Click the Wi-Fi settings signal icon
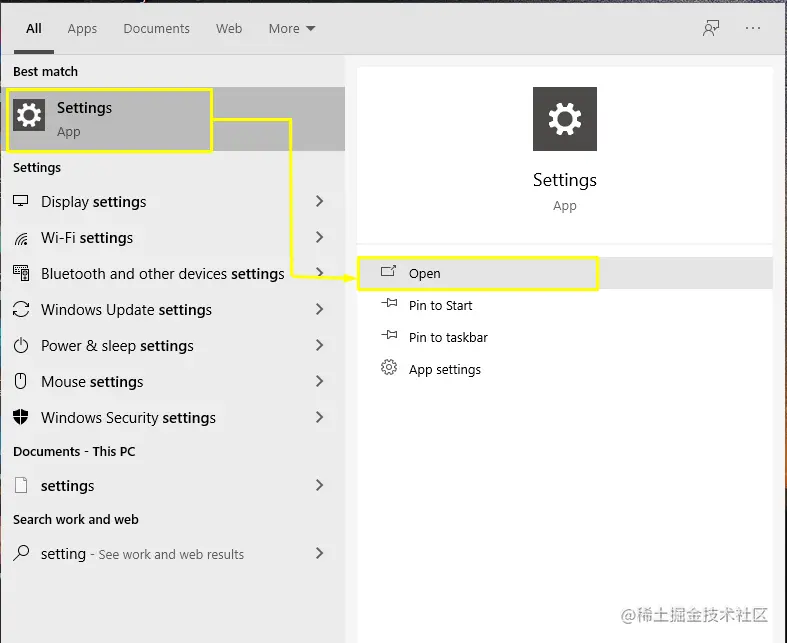This screenshot has height=643, width=787. point(21,238)
